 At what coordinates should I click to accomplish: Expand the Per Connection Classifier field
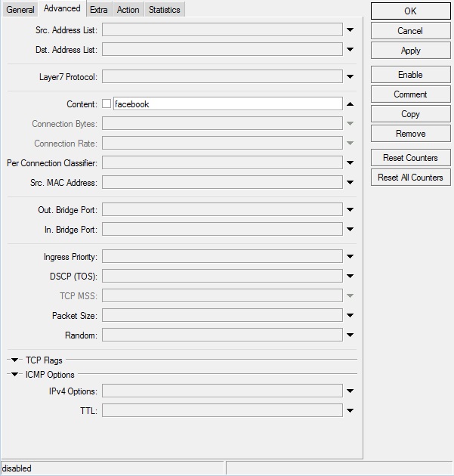tap(351, 163)
